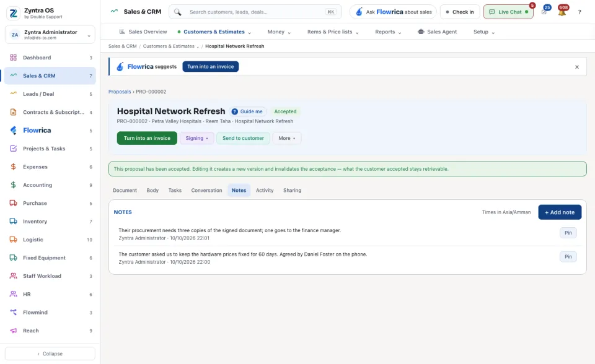
Task: Select the Leads / Deal sidebar icon
Action: point(13,93)
